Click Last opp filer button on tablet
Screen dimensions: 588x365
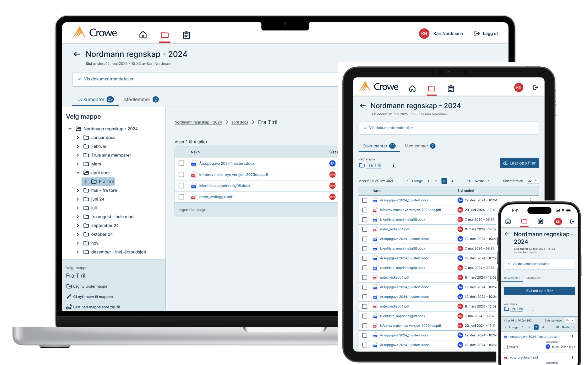click(519, 163)
